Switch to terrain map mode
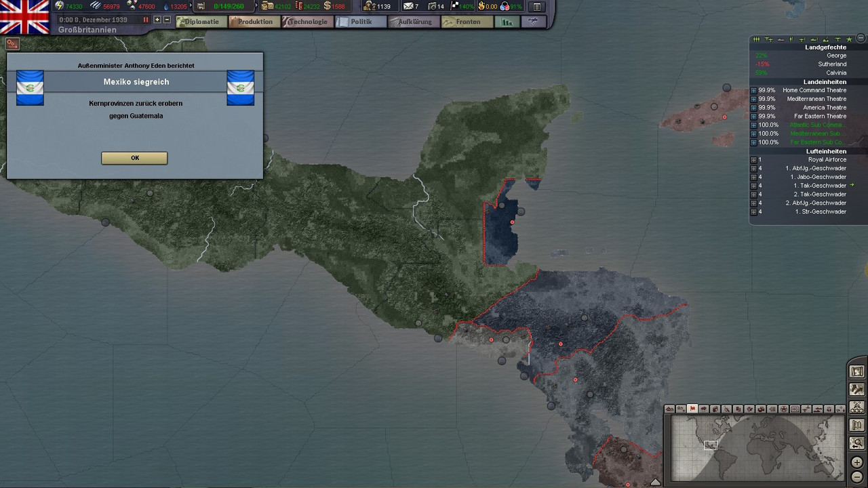This screenshot has height=488, width=868. tap(670, 409)
